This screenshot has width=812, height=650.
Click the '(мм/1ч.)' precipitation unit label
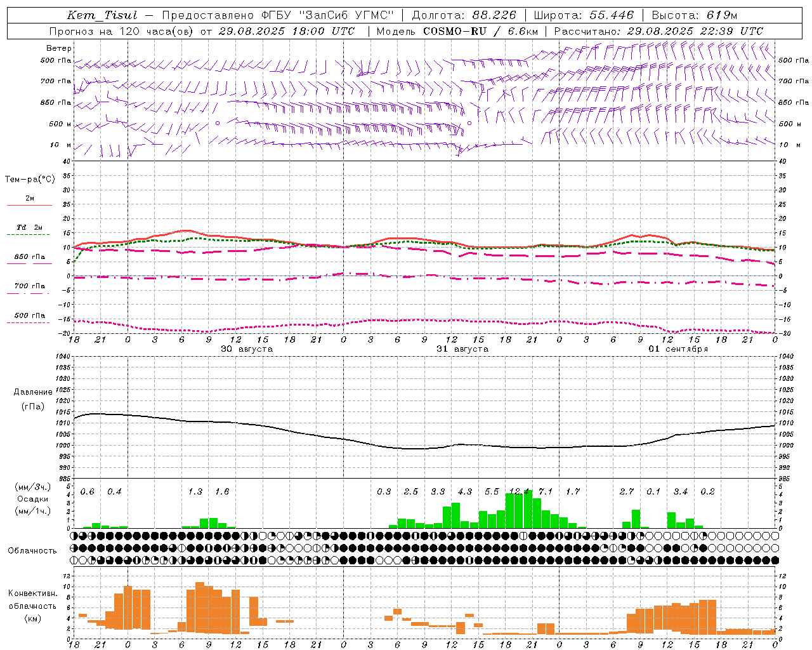(32, 511)
